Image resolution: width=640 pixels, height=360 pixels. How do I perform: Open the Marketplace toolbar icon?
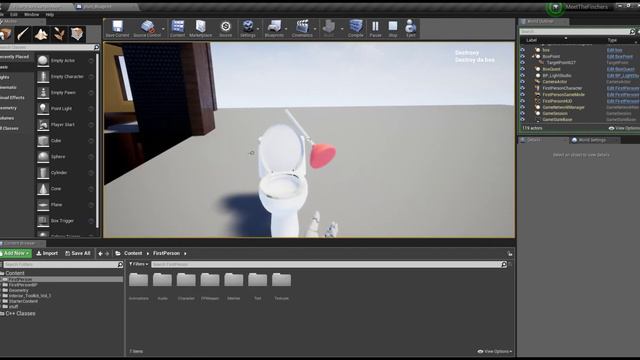click(x=200, y=29)
